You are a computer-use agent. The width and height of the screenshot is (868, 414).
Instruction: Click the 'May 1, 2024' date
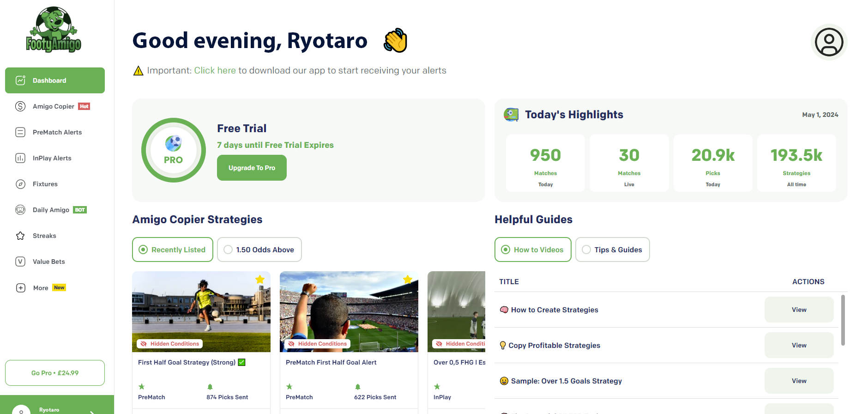820,115
